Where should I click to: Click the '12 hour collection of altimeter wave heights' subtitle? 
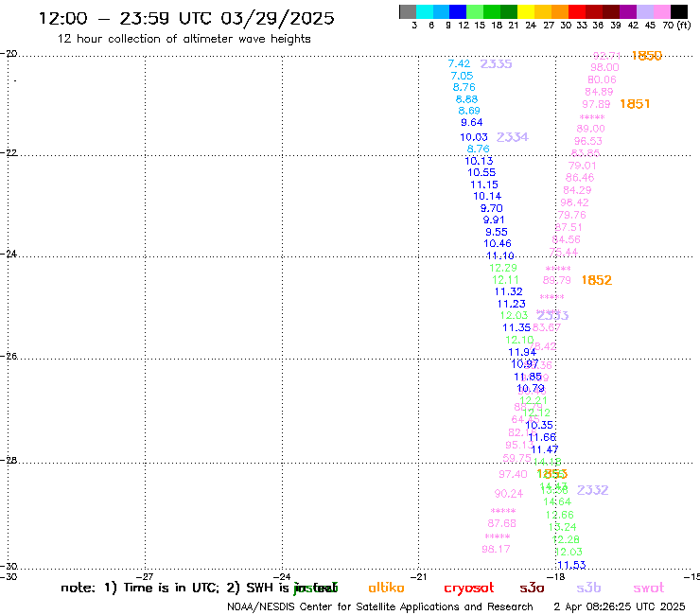(x=184, y=39)
